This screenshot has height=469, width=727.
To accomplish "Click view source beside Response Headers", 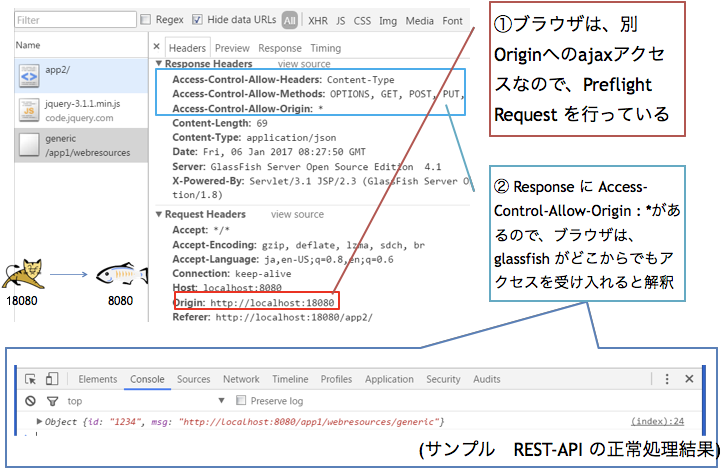I will click(302, 64).
